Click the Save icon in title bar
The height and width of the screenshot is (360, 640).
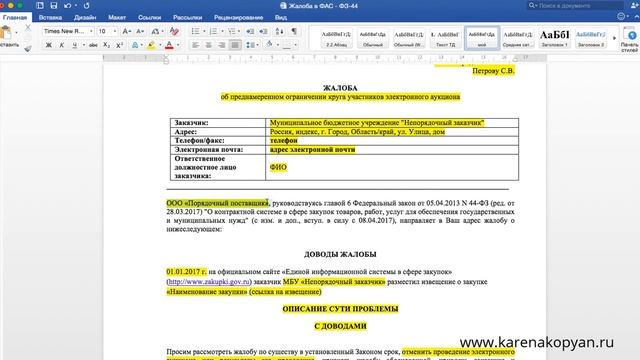pyautogui.click(x=53, y=6)
